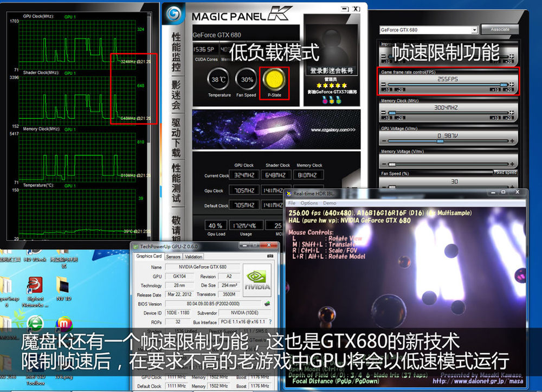Click the minus icon on frame rate slider
Image resolution: width=542 pixels, height=392 pixels.
(x=383, y=85)
